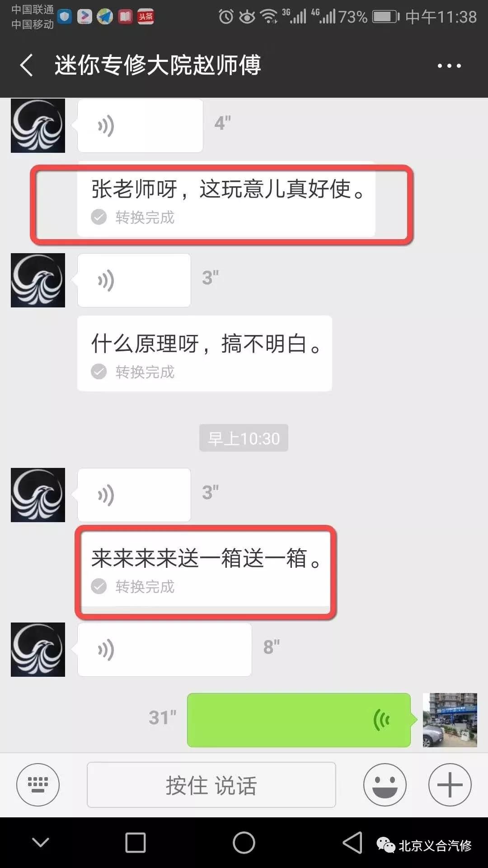Tap the Android home circle button
The width and height of the screenshot is (488, 868).
tap(244, 843)
